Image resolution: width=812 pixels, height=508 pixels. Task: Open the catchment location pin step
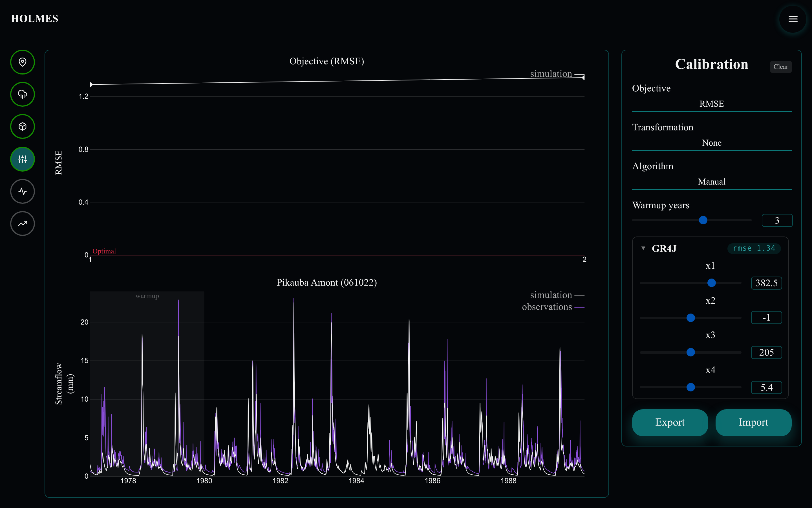23,62
